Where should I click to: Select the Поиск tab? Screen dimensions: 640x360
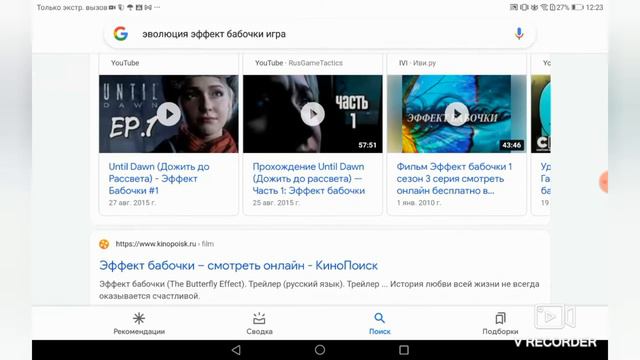point(380,323)
